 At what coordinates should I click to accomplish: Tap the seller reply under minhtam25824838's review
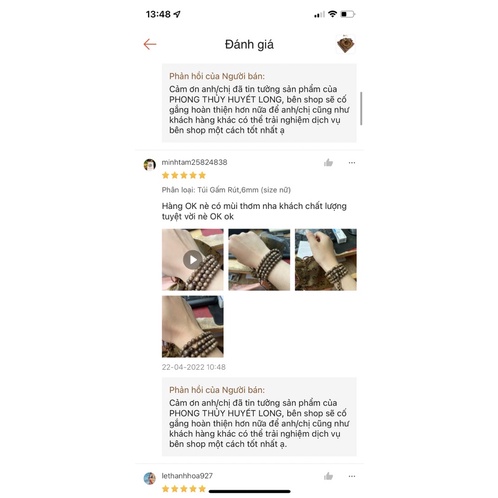point(259,417)
